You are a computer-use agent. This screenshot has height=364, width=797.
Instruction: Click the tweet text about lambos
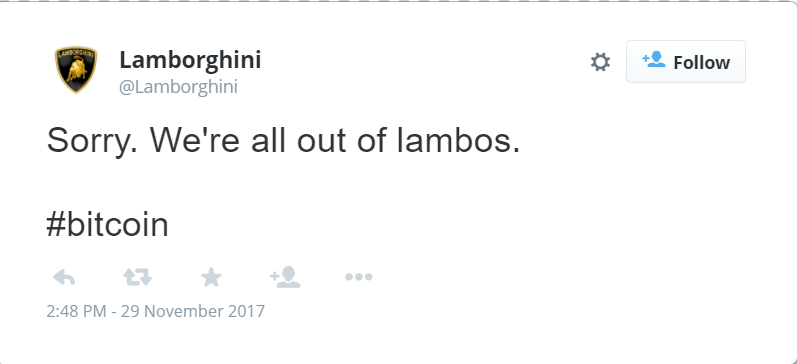[x=283, y=140]
